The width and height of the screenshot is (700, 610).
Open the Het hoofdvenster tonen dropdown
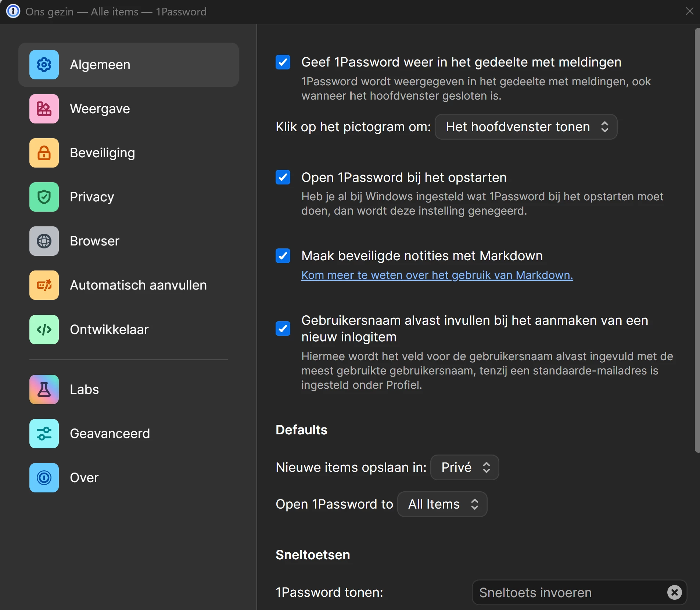[x=526, y=127]
